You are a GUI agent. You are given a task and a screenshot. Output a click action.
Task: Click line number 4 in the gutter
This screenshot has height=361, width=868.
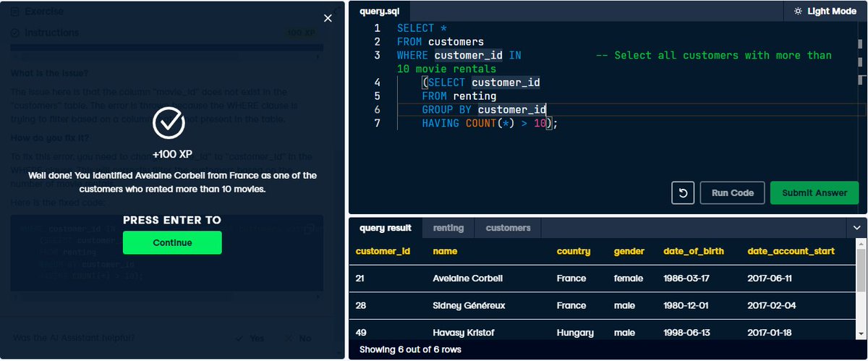click(x=378, y=82)
